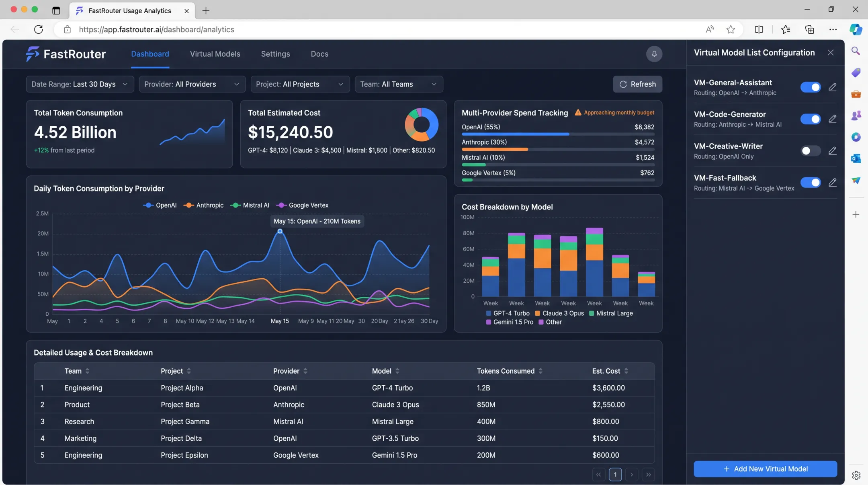Close the Virtual Model List Configuration panel
The height and width of the screenshot is (485, 868).
point(830,53)
